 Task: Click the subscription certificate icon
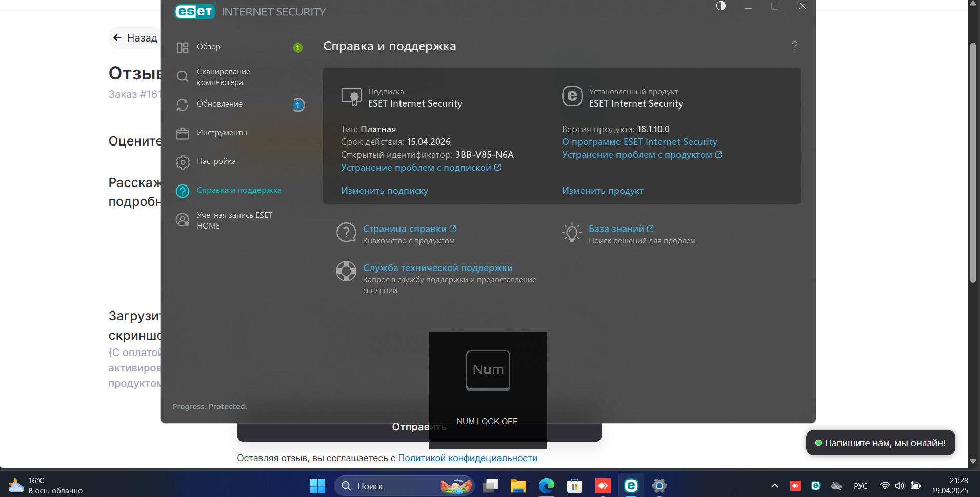[351, 96]
